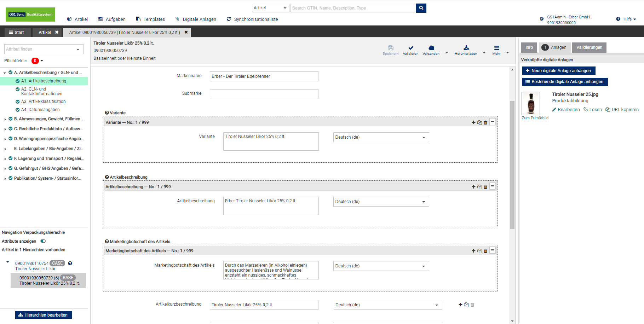The height and width of the screenshot is (324, 644).
Task: Click Lösen link for attached image
Action: tap(593, 110)
